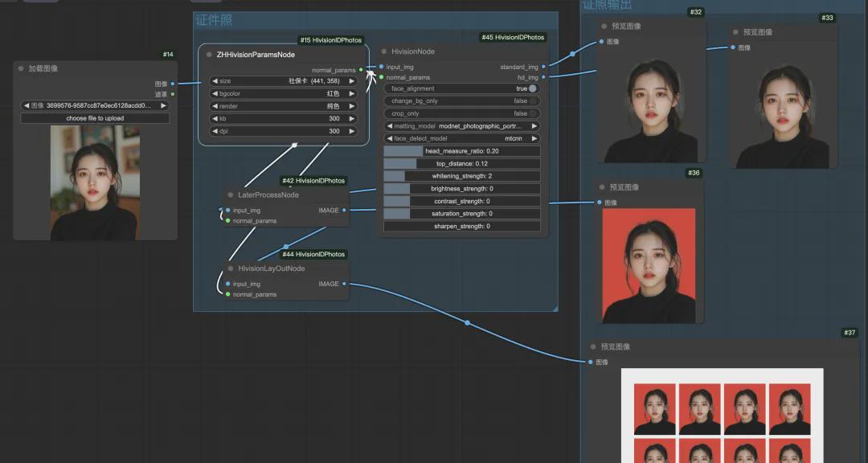Click the normal_params port of LaterProcessNode

(x=228, y=220)
